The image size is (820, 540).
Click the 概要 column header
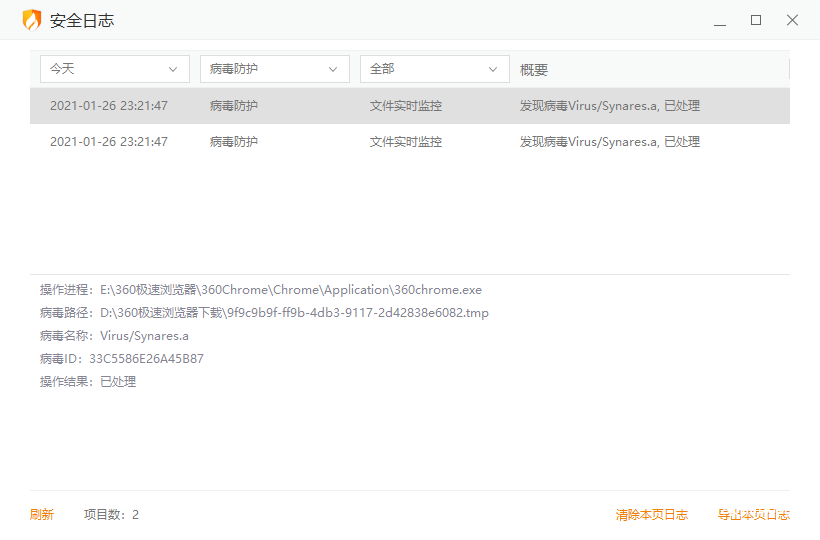tap(534, 70)
